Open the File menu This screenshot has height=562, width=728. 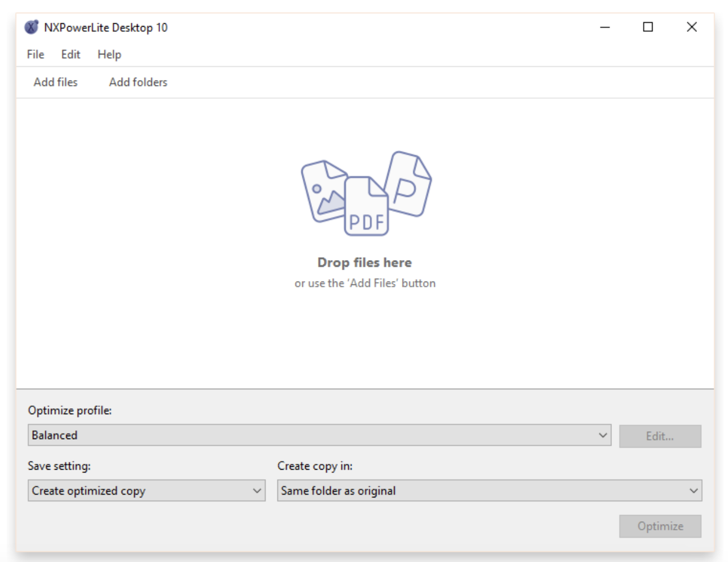tap(36, 54)
